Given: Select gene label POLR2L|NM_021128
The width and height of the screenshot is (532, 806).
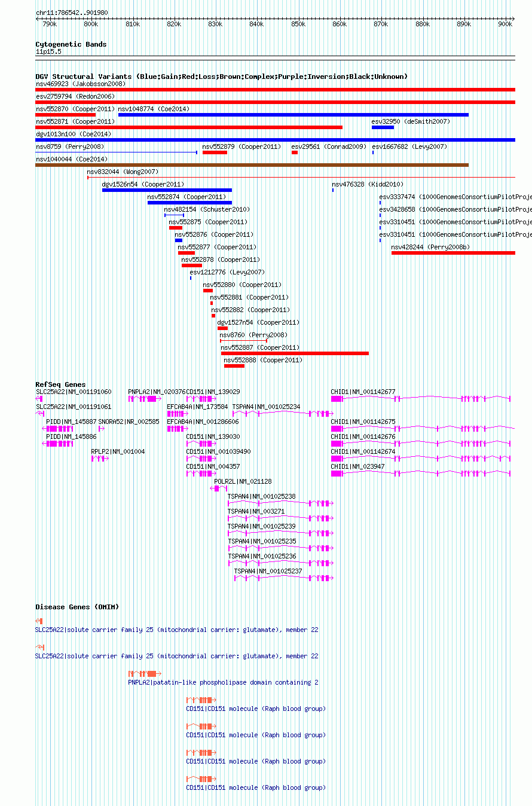Looking at the screenshot, I should click(243, 481).
